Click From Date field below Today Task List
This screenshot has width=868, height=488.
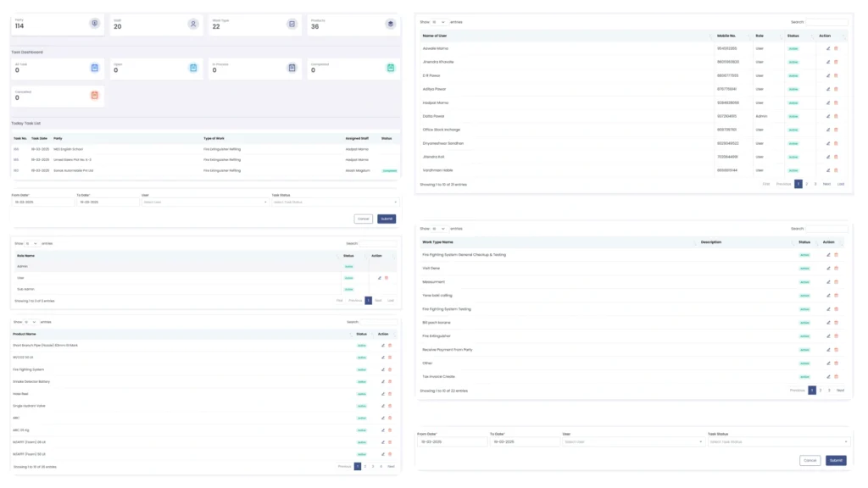click(43, 202)
